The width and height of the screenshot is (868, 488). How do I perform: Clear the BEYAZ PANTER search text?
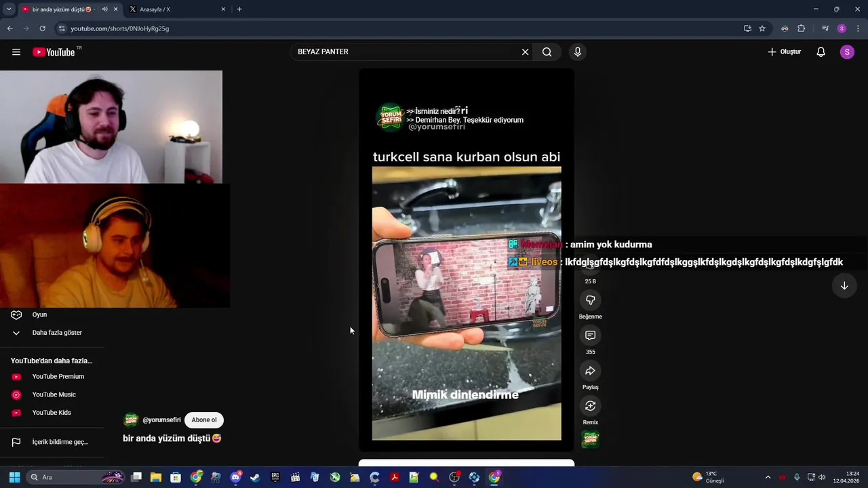[x=525, y=52]
